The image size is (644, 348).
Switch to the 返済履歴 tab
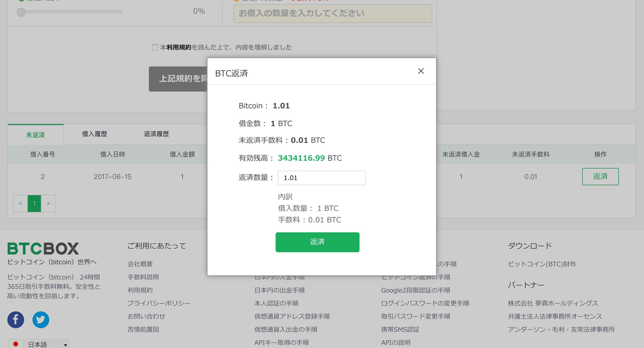coord(156,134)
